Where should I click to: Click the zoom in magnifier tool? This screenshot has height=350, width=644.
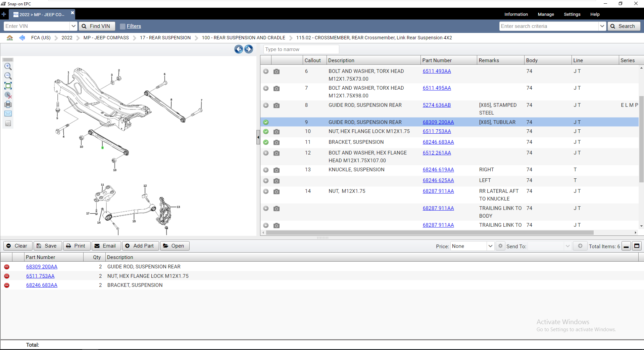point(8,67)
